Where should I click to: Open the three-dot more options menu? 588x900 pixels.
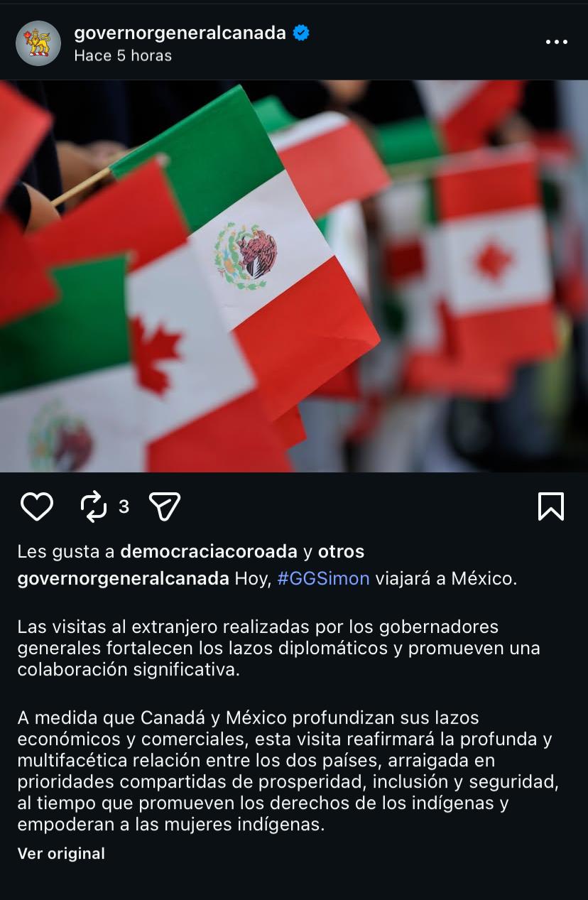coord(556,43)
